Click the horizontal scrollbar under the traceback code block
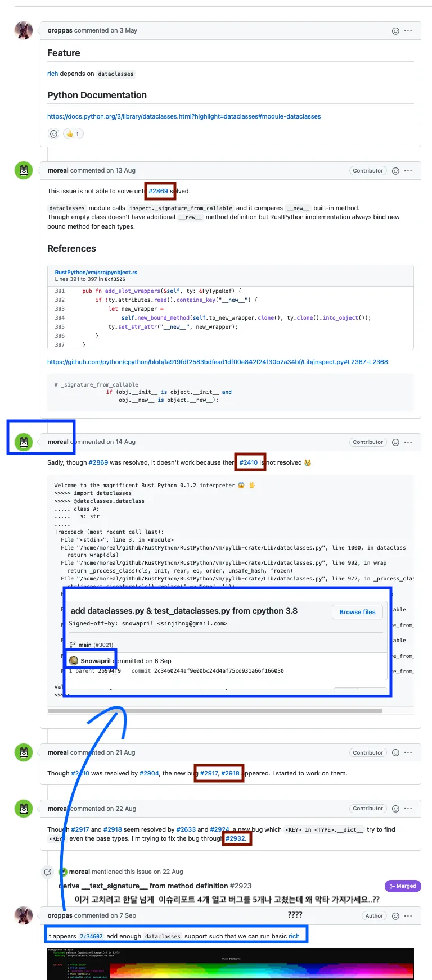The image size is (432, 980). click(215, 711)
